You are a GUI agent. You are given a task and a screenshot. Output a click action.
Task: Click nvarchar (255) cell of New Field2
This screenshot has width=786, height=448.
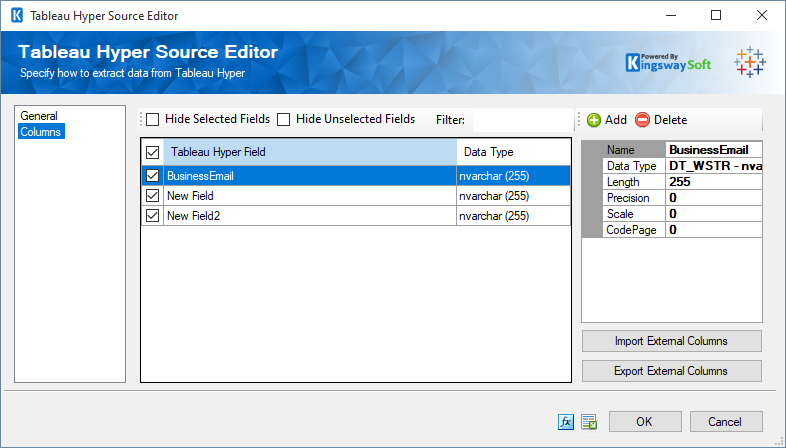513,216
